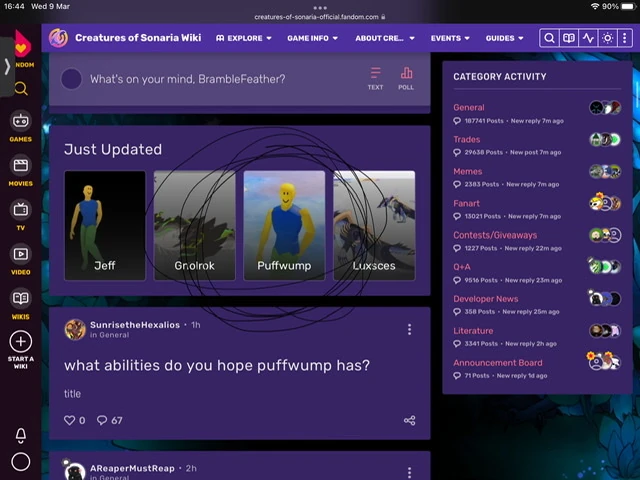
Task: Open the Video section icon
Action: (x=21, y=254)
